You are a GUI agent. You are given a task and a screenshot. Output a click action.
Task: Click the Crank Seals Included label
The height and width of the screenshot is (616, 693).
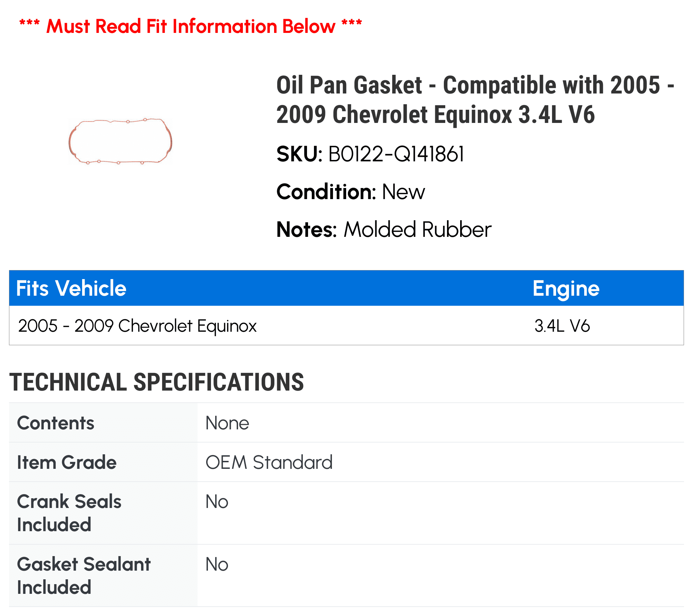coord(69,513)
